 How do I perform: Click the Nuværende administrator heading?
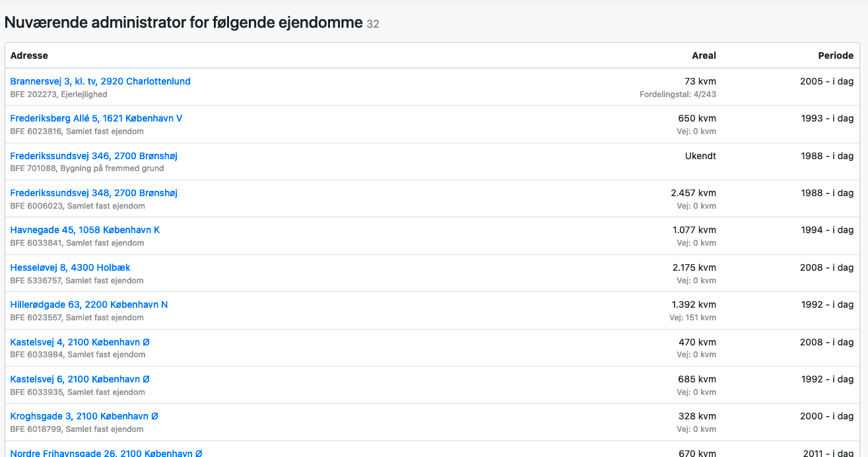click(x=184, y=22)
